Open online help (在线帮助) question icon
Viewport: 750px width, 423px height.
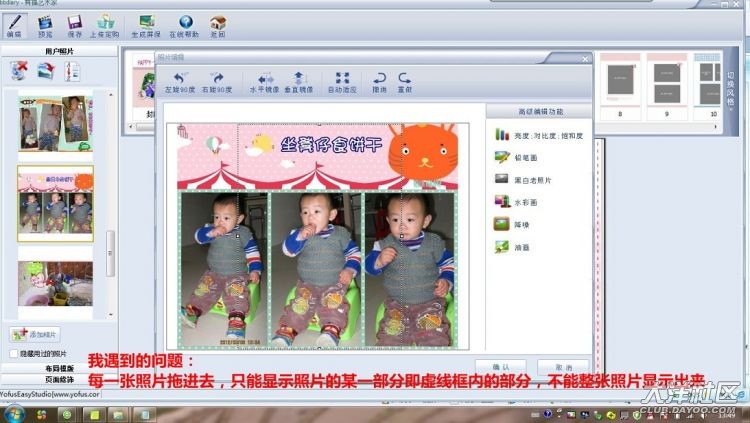click(x=185, y=21)
